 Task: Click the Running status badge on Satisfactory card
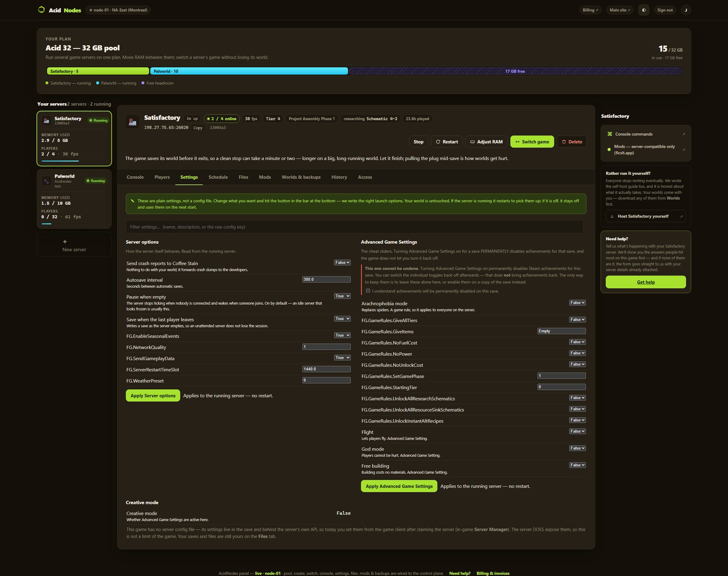[x=98, y=121]
